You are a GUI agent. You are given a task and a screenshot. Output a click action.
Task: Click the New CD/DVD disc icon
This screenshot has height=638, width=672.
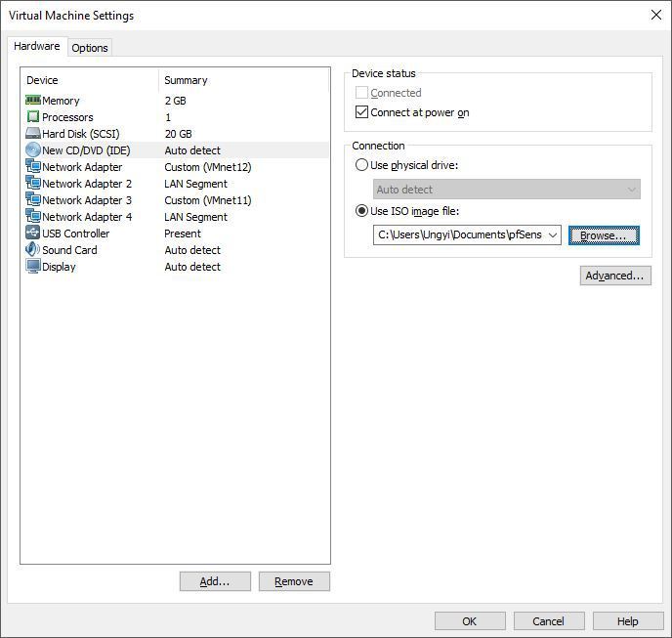click(x=33, y=149)
